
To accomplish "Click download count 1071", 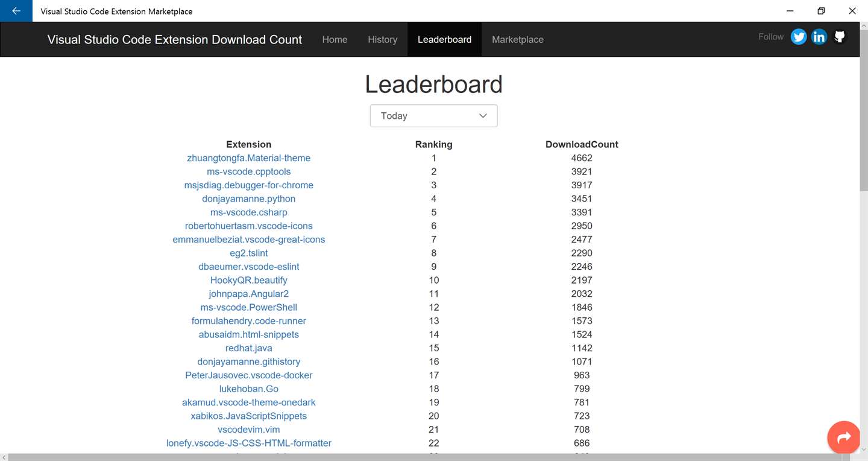I will tap(582, 361).
